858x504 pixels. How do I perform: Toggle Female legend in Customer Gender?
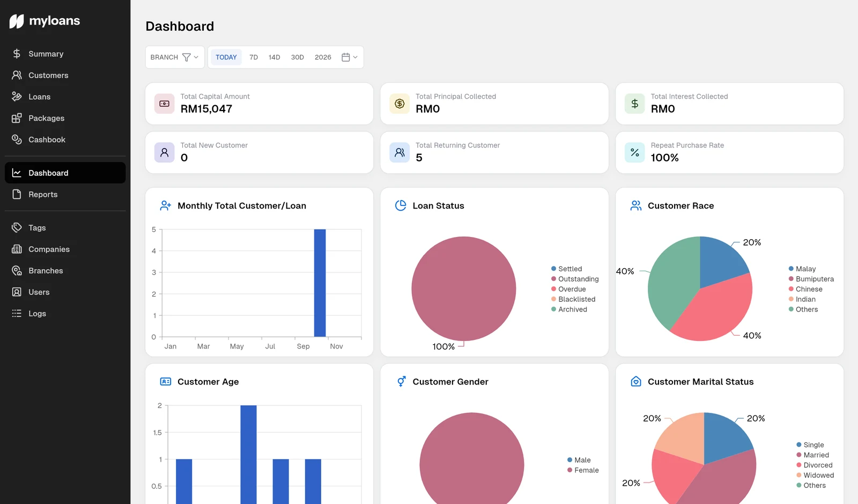(x=583, y=470)
